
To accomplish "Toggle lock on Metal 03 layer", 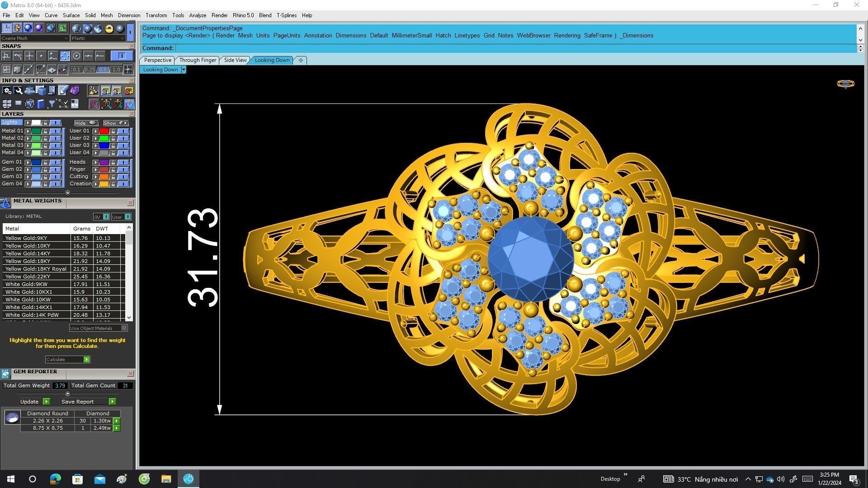I will tap(45, 145).
